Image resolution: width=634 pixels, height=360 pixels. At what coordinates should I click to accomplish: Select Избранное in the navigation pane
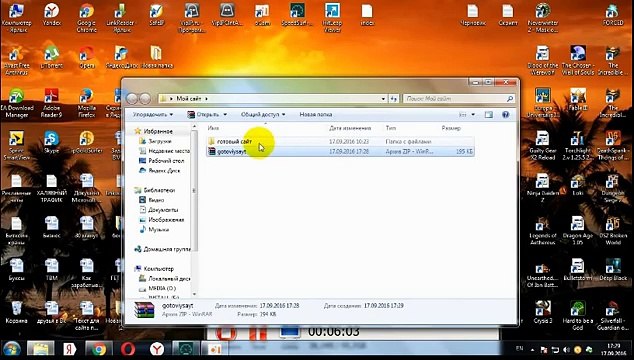tap(158, 131)
